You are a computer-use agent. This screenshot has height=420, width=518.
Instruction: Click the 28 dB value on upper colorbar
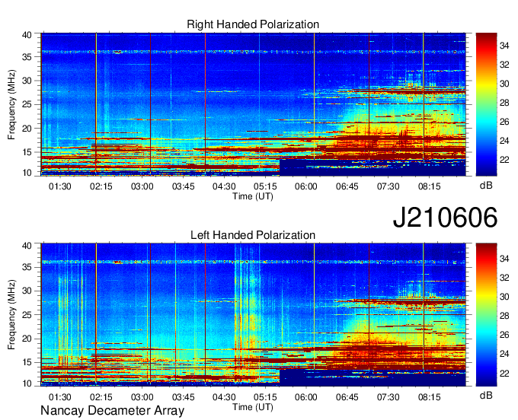(504, 103)
